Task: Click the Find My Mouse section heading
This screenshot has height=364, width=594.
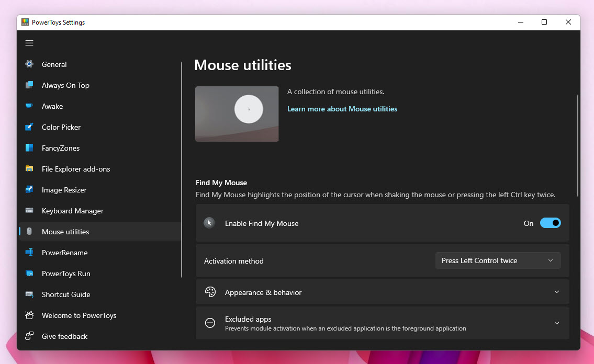Action: [221, 183]
